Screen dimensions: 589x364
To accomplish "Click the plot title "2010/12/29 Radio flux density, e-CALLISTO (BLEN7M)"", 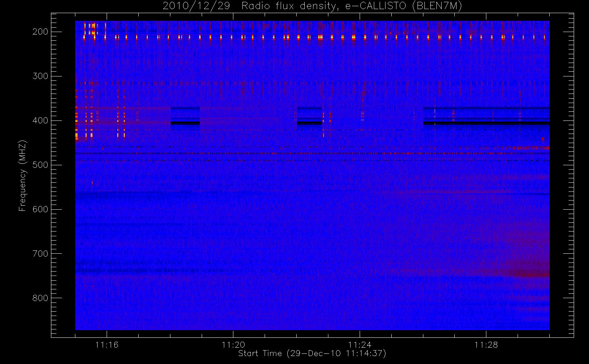I will click(x=312, y=6).
